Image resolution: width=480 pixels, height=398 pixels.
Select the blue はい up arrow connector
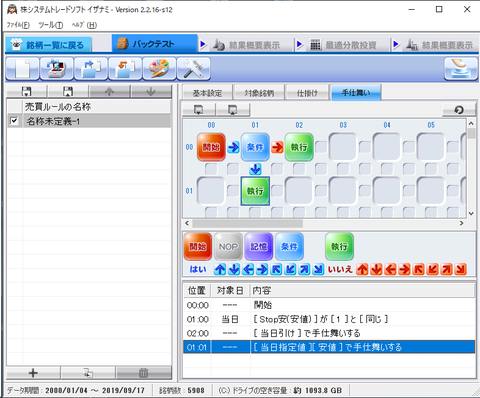tap(220, 269)
